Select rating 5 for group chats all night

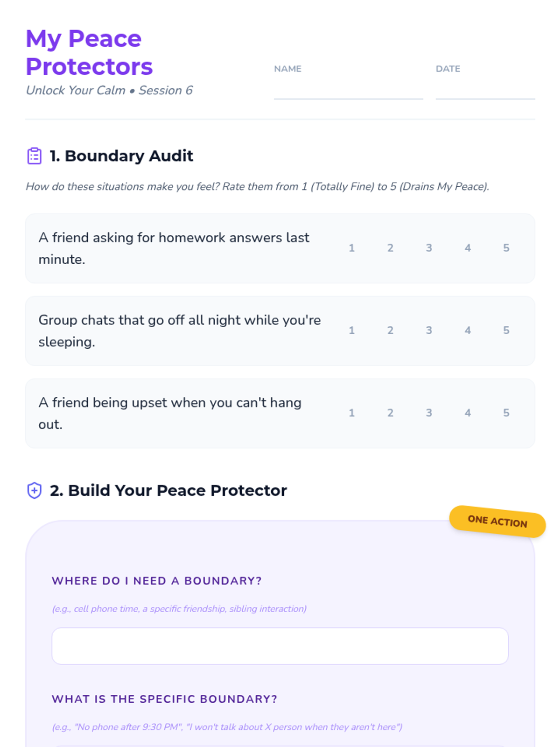(506, 331)
